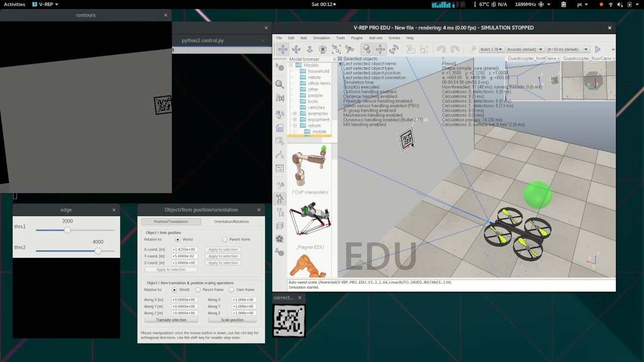Select World radio in Object/item position

pos(178,239)
